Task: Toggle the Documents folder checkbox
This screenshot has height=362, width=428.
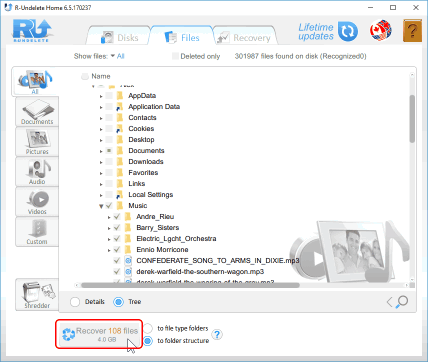Action: [x=109, y=151]
